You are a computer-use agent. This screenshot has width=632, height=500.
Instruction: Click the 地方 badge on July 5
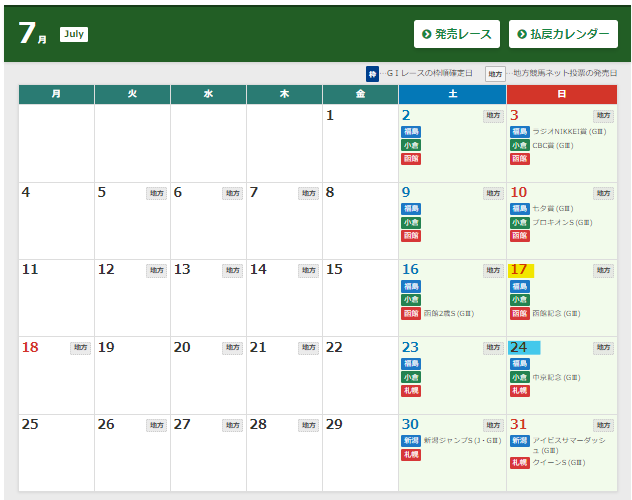click(156, 193)
